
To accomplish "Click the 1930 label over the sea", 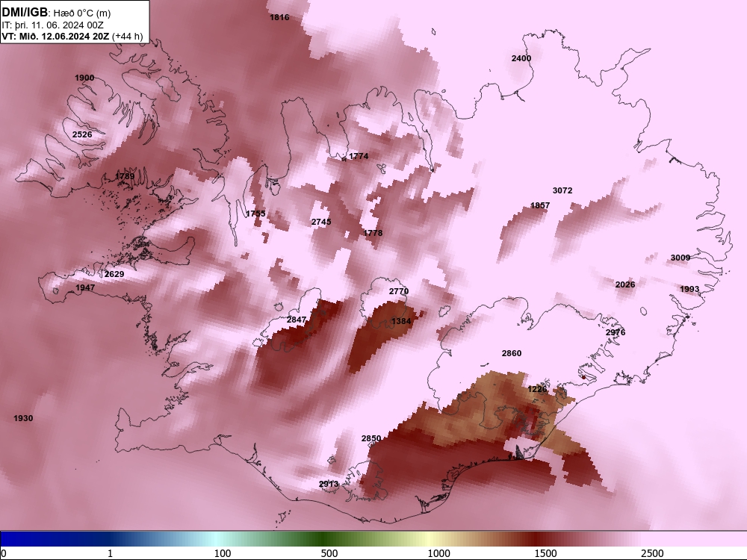I will [23, 419].
